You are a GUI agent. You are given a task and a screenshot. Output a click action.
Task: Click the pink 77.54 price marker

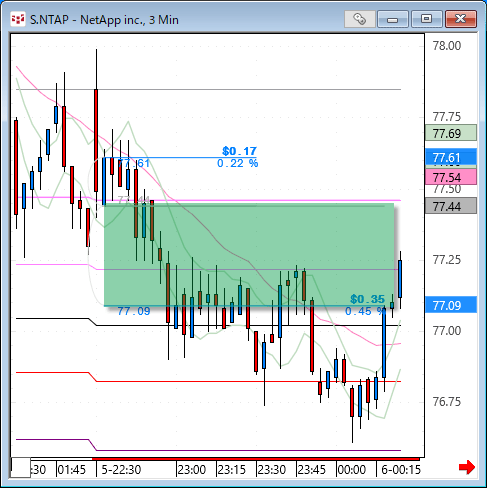click(x=451, y=177)
